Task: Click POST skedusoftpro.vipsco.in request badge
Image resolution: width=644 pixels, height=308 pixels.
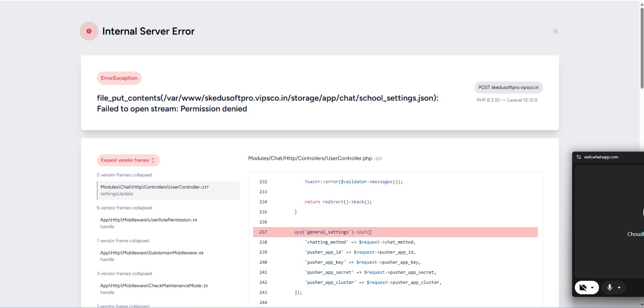Action: (508, 87)
